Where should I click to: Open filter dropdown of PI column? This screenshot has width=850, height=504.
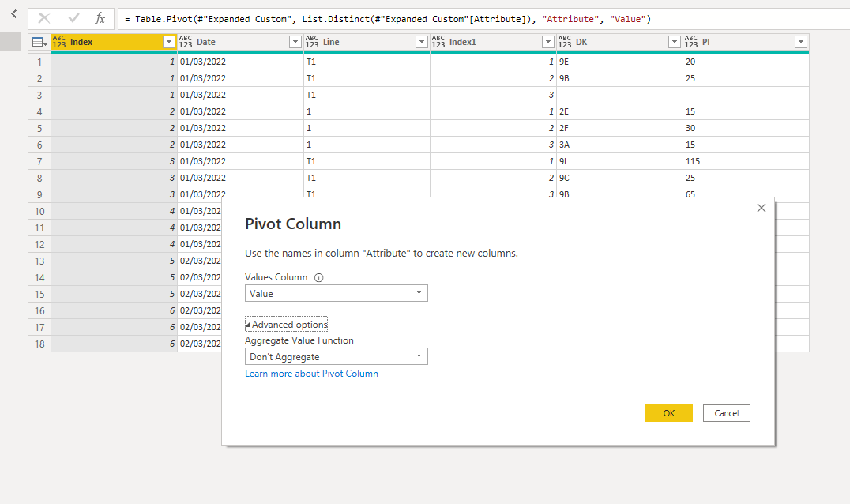pyautogui.click(x=801, y=42)
